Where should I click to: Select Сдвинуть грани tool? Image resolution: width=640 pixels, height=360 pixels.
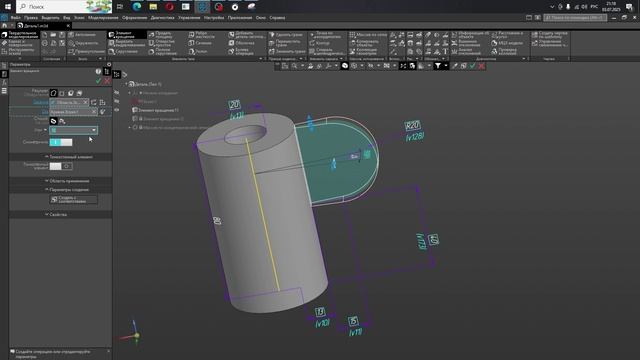point(287,35)
